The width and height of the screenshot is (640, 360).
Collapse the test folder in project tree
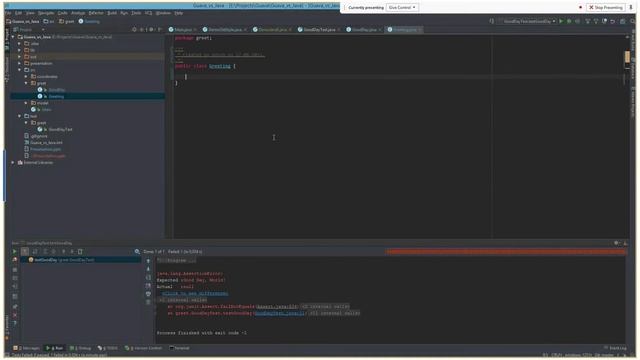[20, 116]
